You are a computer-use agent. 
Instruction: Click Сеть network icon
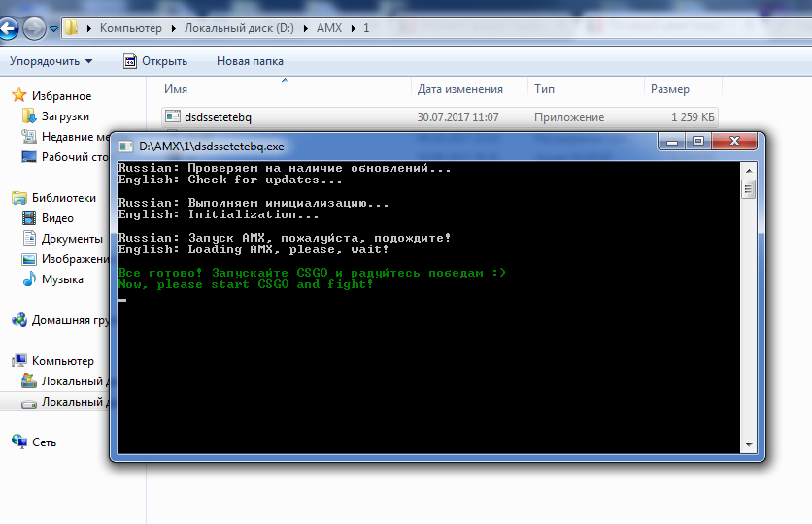pyautogui.click(x=19, y=442)
